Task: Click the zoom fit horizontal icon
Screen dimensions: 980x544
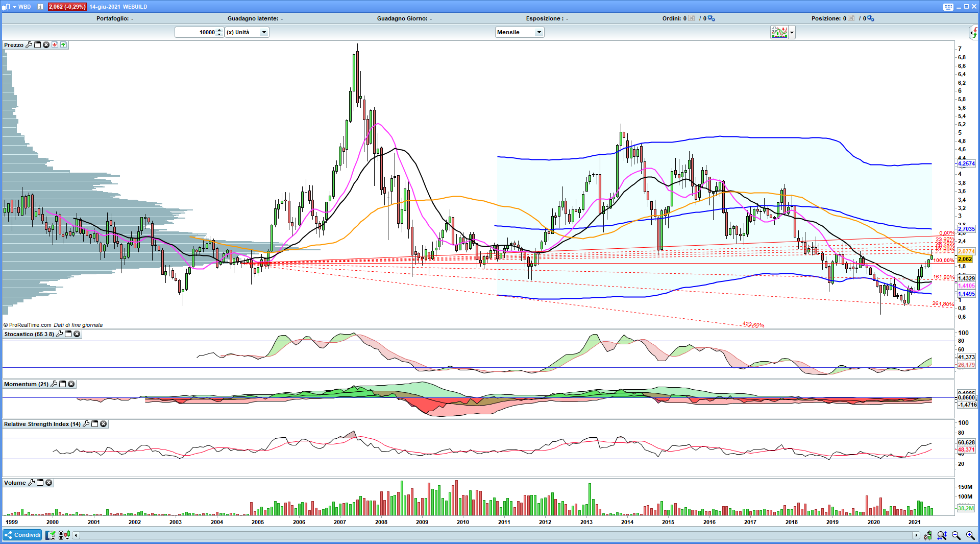Action: pos(942,535)
